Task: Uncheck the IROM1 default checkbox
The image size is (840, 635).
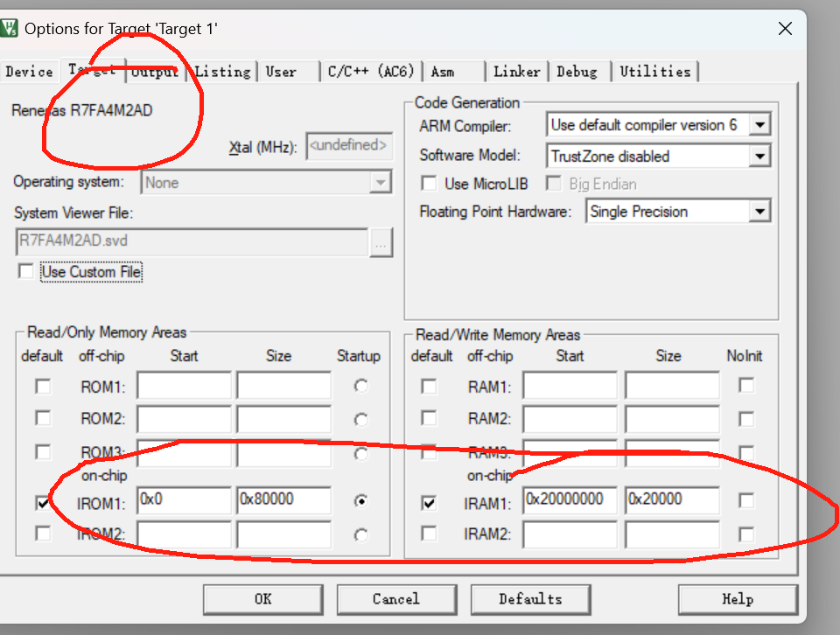Action: pyautogui.click(x=43, y=503)
